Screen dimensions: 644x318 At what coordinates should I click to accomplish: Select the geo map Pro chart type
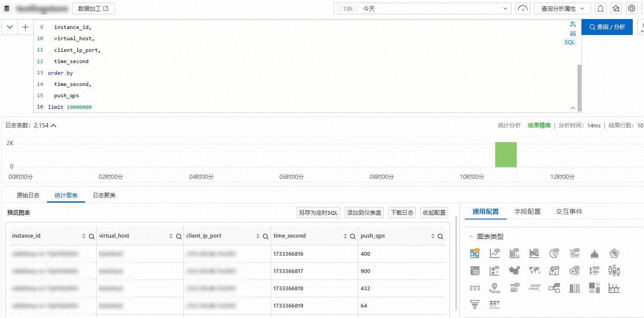[554, 271]
